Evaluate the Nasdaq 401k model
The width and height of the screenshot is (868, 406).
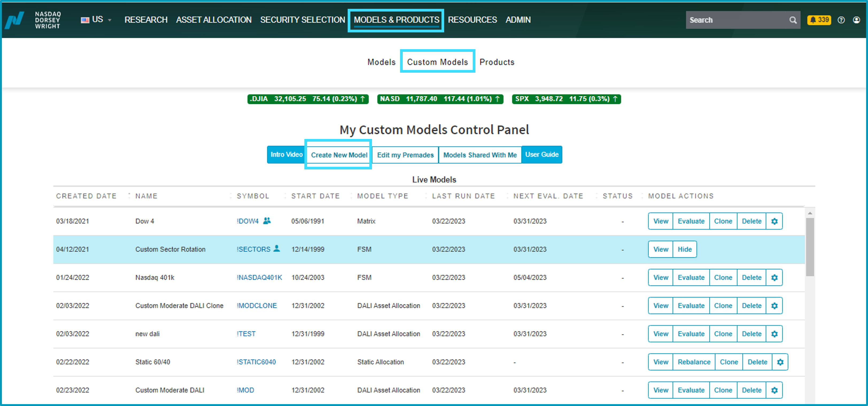pyautogui.click(x=691, y=277)
